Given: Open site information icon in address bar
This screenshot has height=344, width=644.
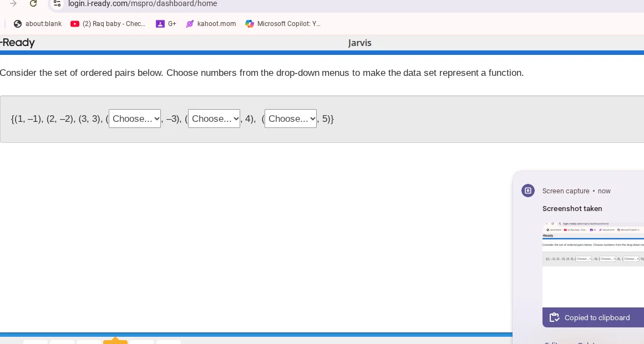Looking at the screenshot, I should click(56, 3).
